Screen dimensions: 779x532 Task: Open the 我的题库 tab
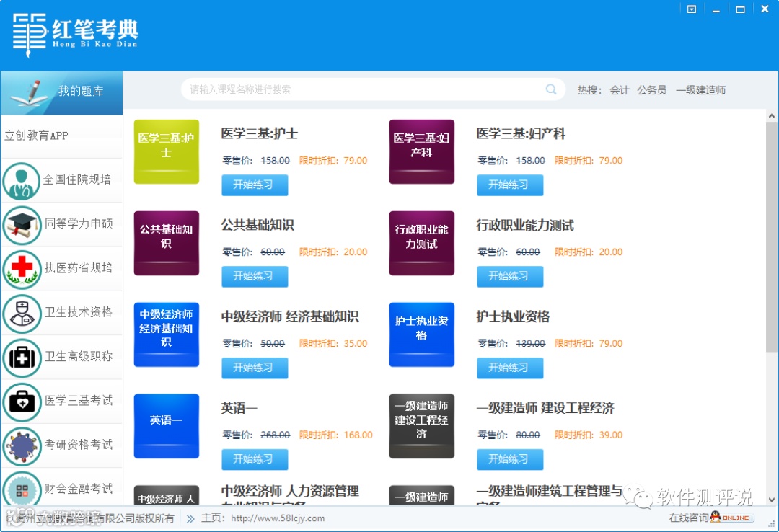point(61,92)
